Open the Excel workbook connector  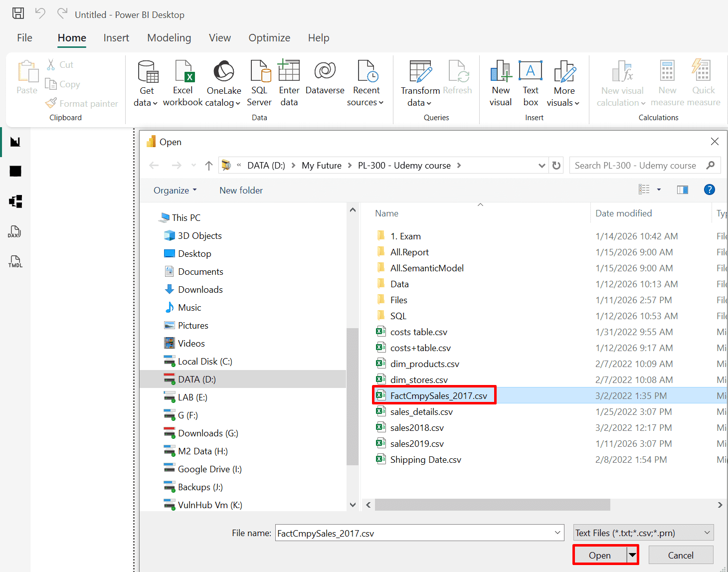click(183, 72)
